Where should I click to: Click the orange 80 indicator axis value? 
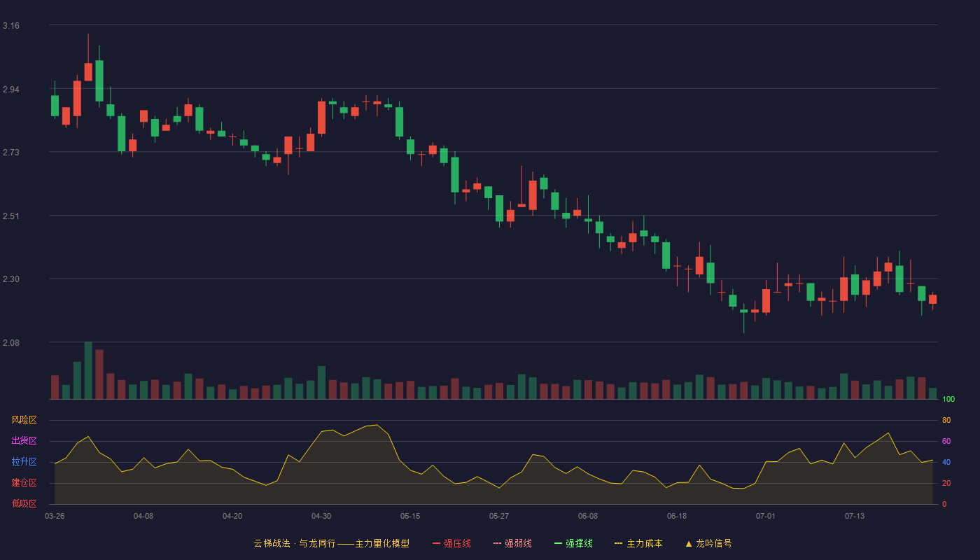(946, 420)
